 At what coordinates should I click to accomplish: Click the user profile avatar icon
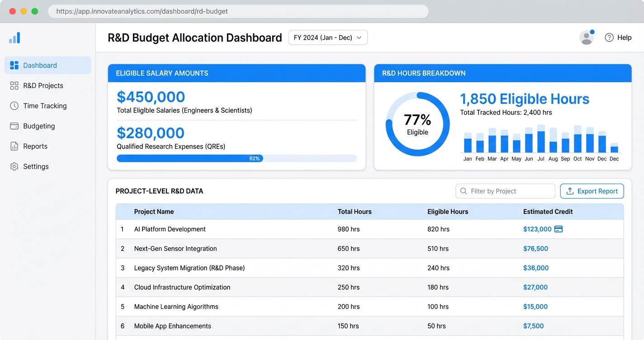point(586,38)
